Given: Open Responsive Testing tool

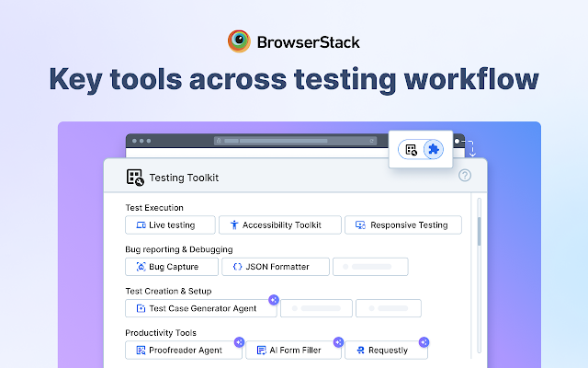Looking at the screenshot, I should tap(403, 224).
